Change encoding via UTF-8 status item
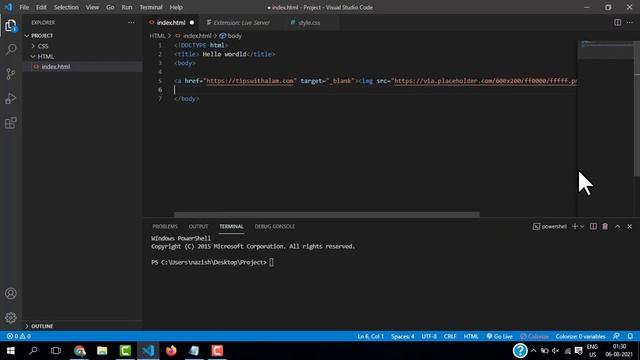This screenshot has height=360, width=640. click(x=429, y=336)
